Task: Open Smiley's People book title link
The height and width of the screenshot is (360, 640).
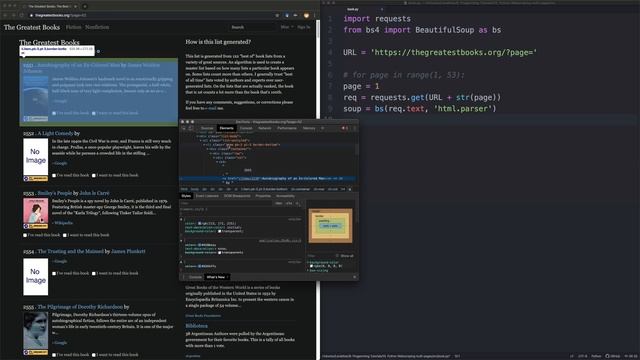Action: point(55,193)
